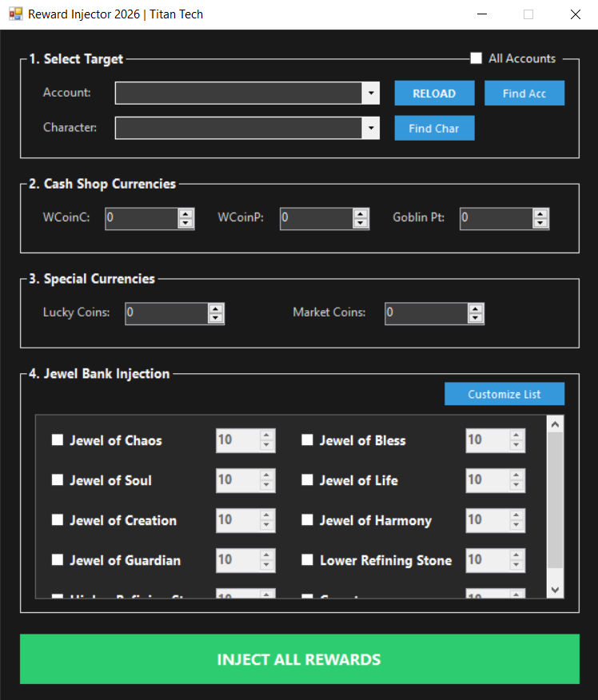
Task: Decrease WCoinP value with down arrow
Action: click(x=361, y=224)
